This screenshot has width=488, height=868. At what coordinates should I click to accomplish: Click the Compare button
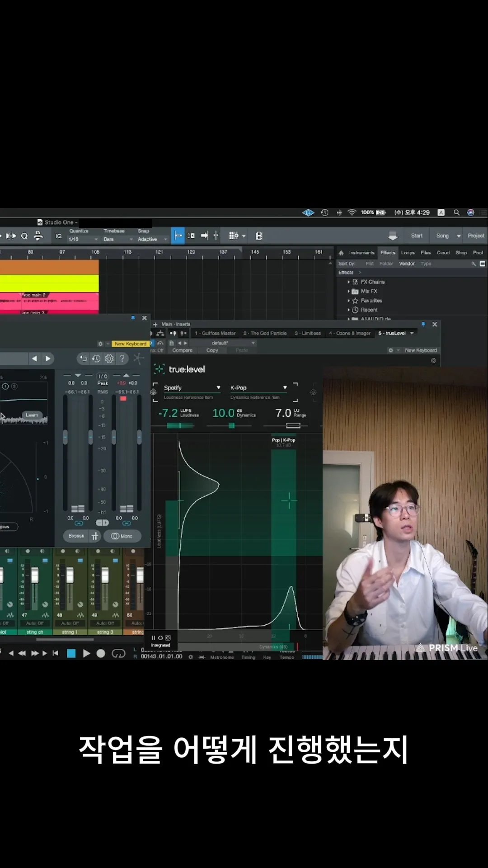[182, 350]
